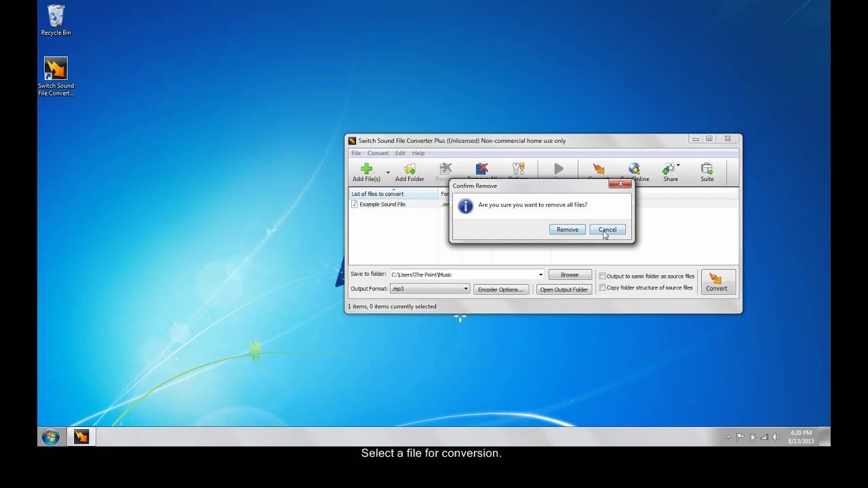Show hidden system tray icons arrow
This screenshot has height=488, width=868.
(728, 437)
